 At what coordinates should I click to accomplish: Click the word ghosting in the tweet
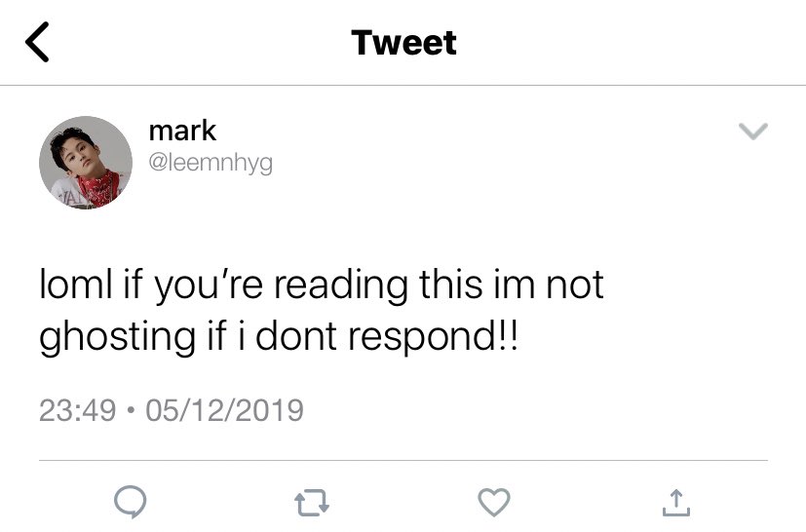117,338
